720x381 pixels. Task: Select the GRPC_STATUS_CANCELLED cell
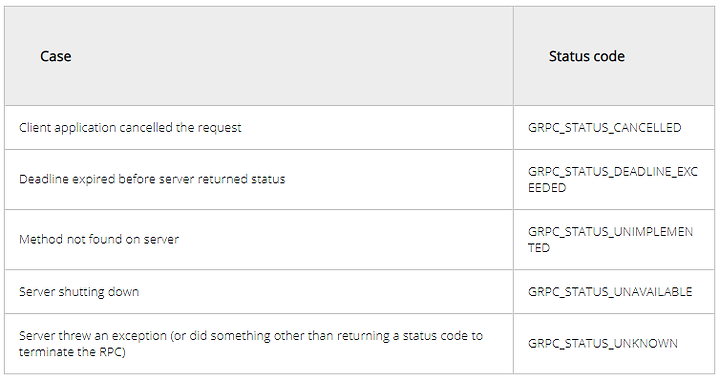[614, 128]
